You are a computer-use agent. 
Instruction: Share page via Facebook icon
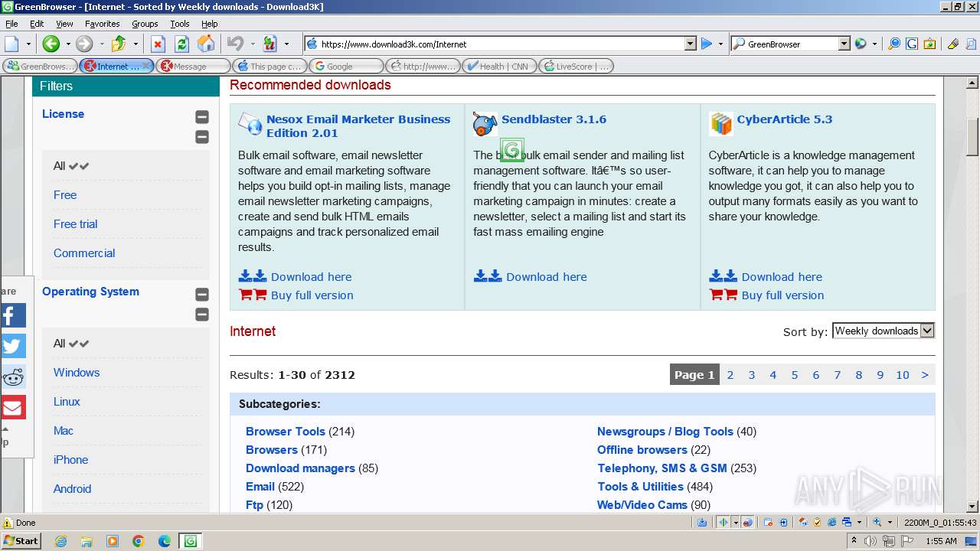coord(13,315)
